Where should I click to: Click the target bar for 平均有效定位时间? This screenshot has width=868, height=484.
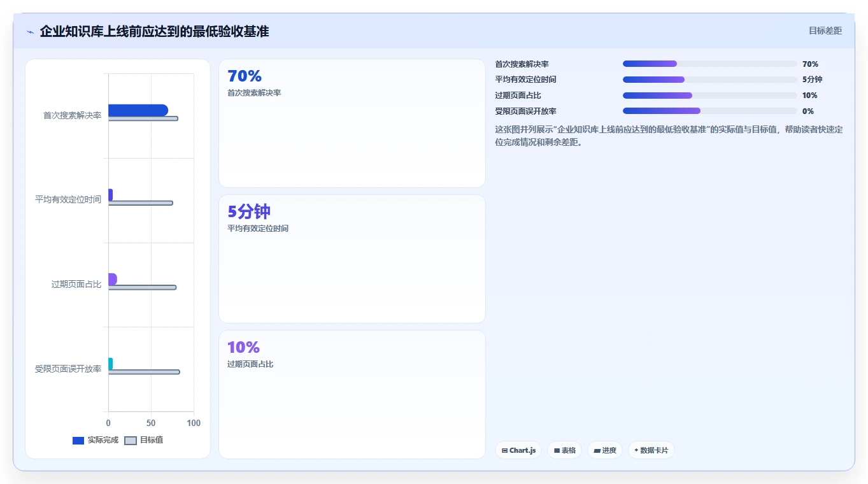tap(141, 203)
